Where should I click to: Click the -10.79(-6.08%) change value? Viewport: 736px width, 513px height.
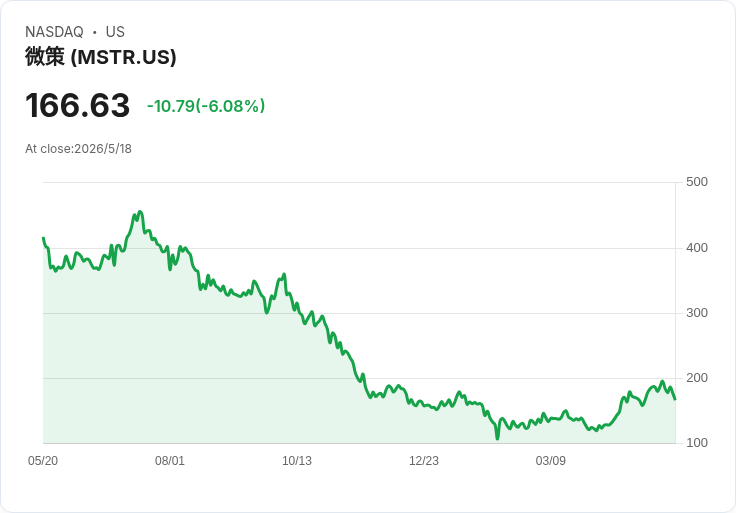click(206, 106)
